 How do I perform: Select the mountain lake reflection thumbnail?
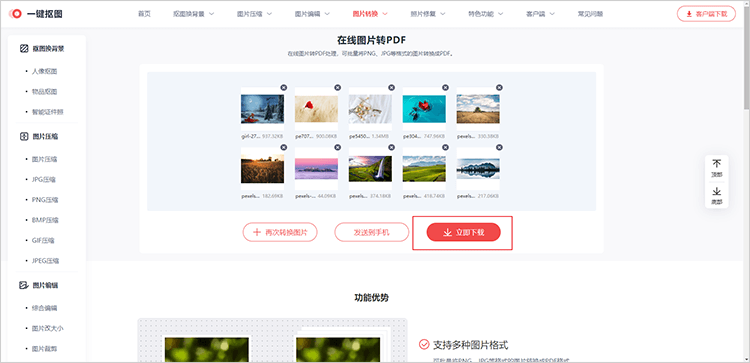click(478, 169)
